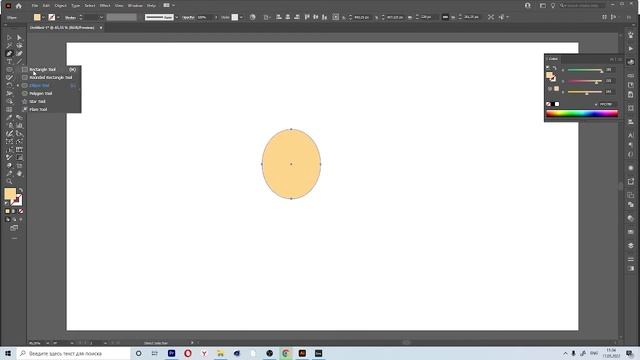Open the stroke weight dropdown
Viewport: 640px width, 360px height.
coord(102,18)
